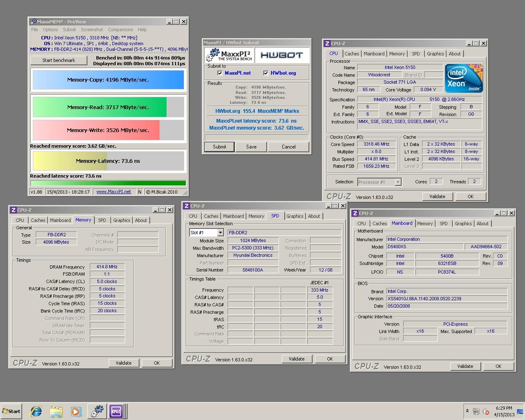Click the green benchmark progress bar

click(108, 183)
